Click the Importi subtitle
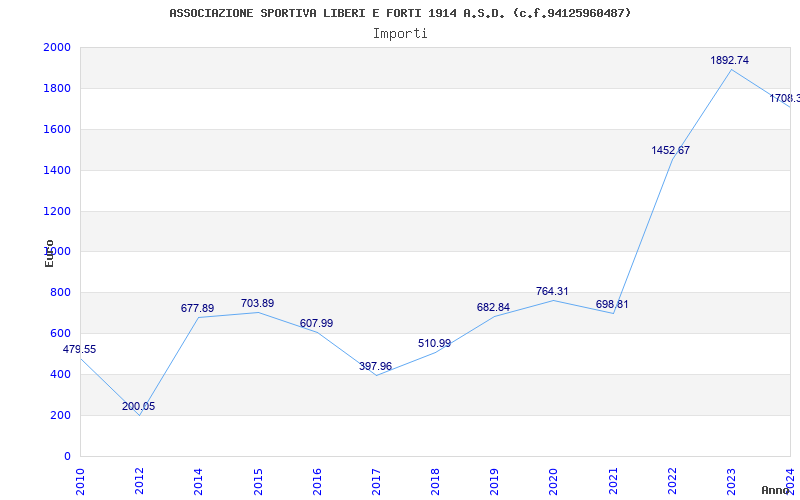This screenshot has width=800, height=500. coord(400,33)
